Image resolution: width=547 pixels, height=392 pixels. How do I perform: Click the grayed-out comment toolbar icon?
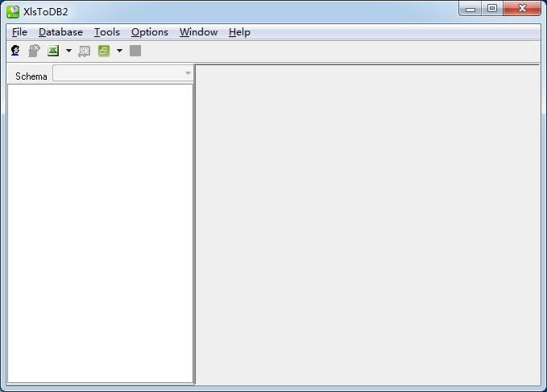coord(84,51)
